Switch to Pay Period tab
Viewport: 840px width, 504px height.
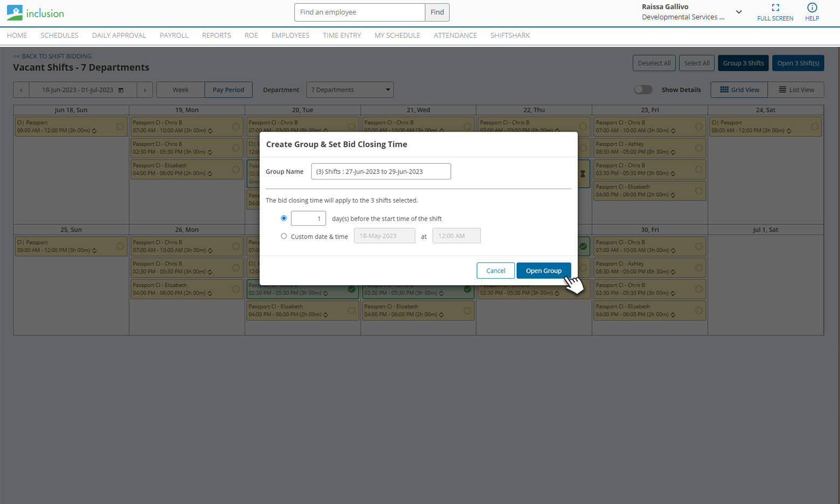tap(229, 90)
